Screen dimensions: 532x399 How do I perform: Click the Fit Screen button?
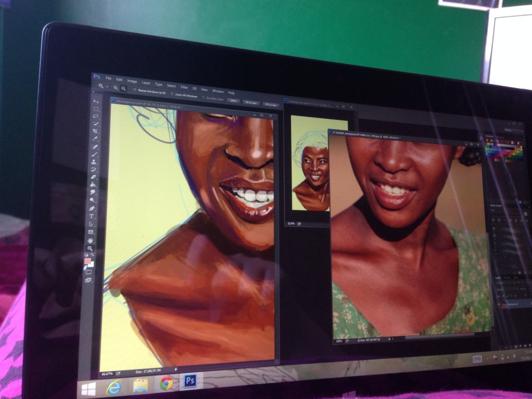[250, 103]
